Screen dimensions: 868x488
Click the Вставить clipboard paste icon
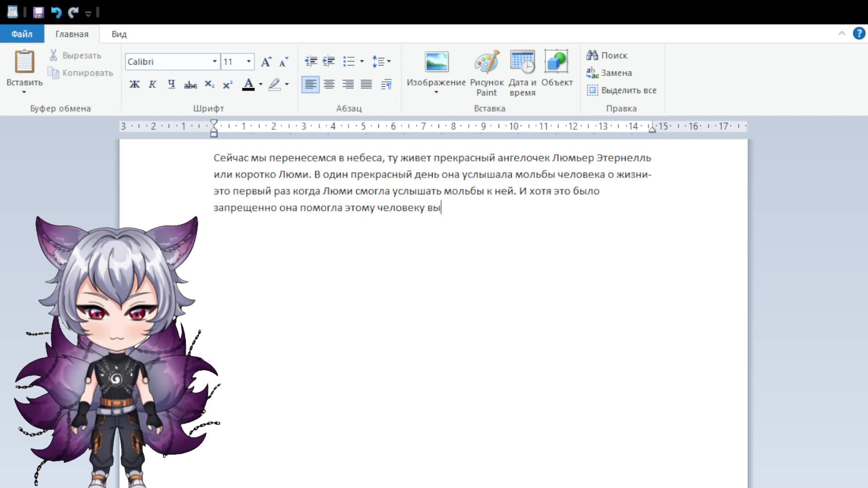tap(24, 62)
